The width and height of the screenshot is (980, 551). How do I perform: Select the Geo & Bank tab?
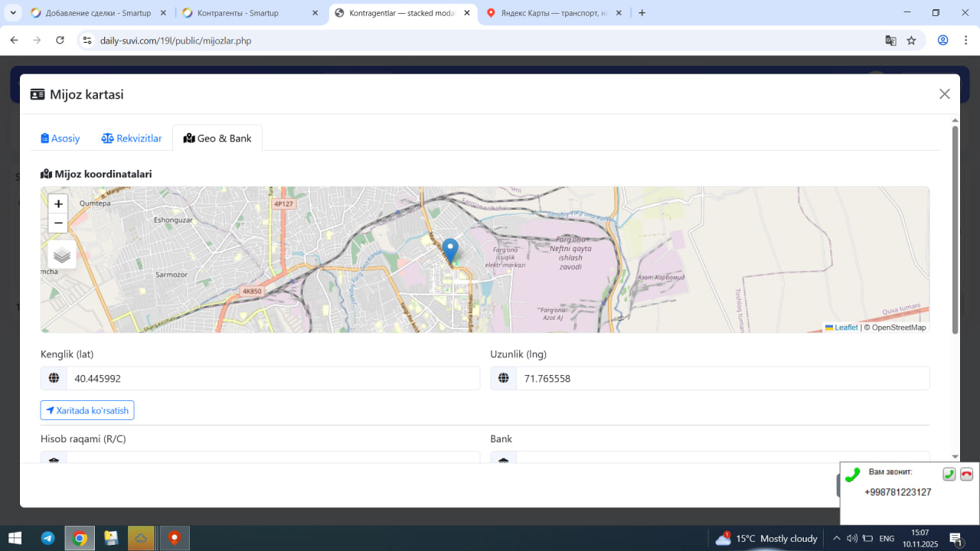coord(217,139)
